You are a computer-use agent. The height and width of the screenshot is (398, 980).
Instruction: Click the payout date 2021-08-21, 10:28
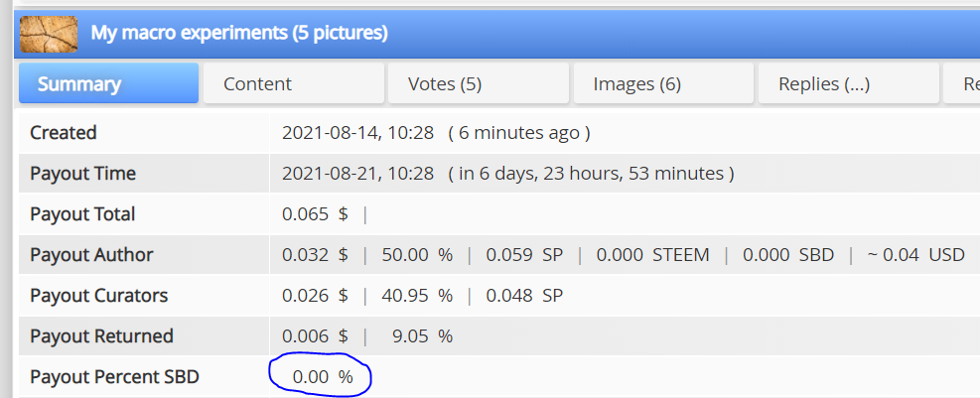click(x=357, y=174)
